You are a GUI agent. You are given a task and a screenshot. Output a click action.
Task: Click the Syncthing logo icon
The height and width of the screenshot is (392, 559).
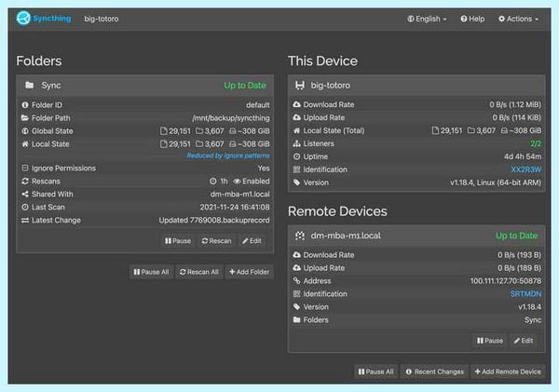23,19
